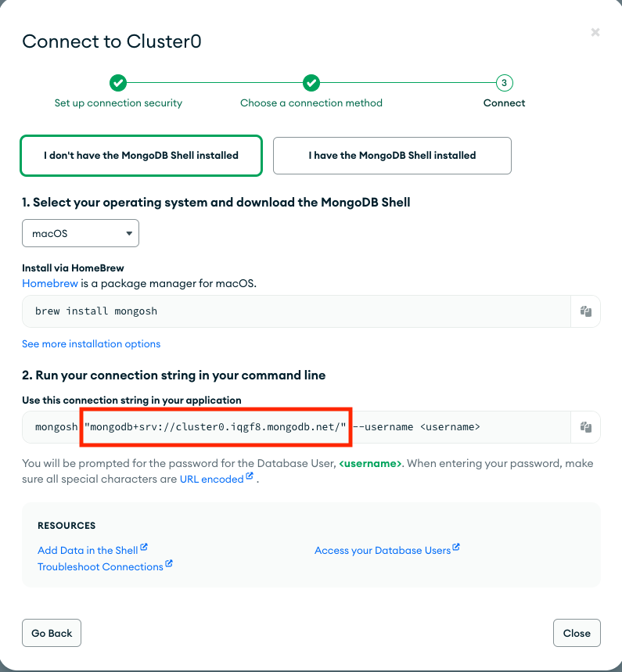Viewport: 622px width, 672px height.
Task: Click the Choose a connection method step
Action: pyautogui.click(x=311, y=102)
